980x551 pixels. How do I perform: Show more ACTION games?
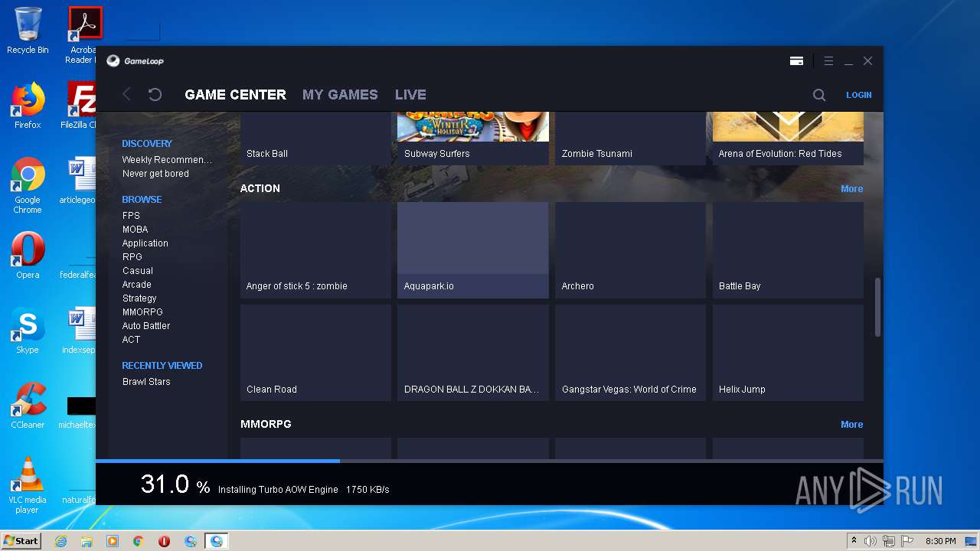[x=851, y=189]
